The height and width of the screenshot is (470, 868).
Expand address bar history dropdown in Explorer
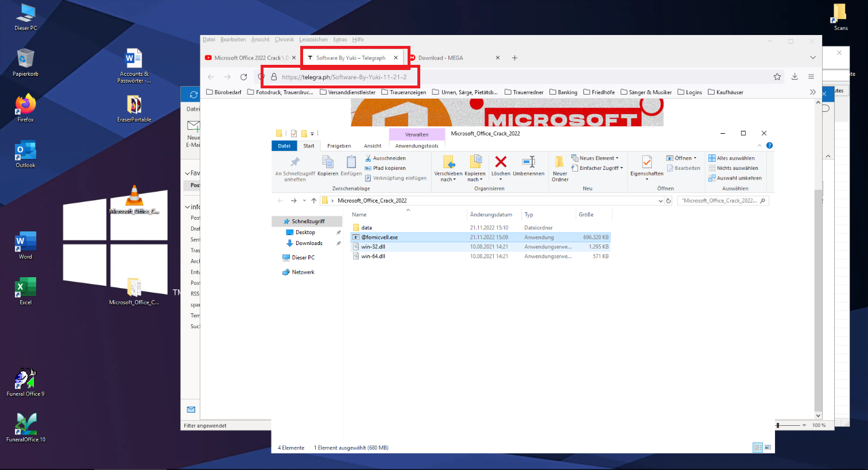[660, 201]
